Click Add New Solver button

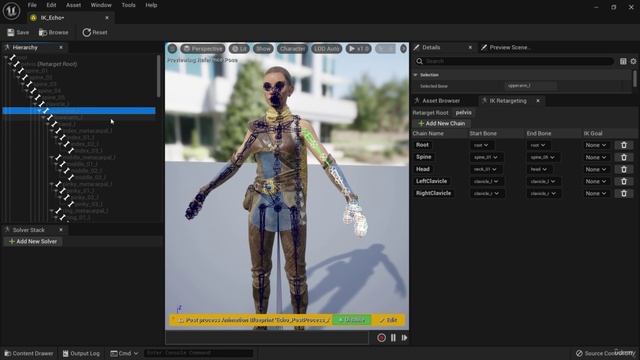[33, 242]
